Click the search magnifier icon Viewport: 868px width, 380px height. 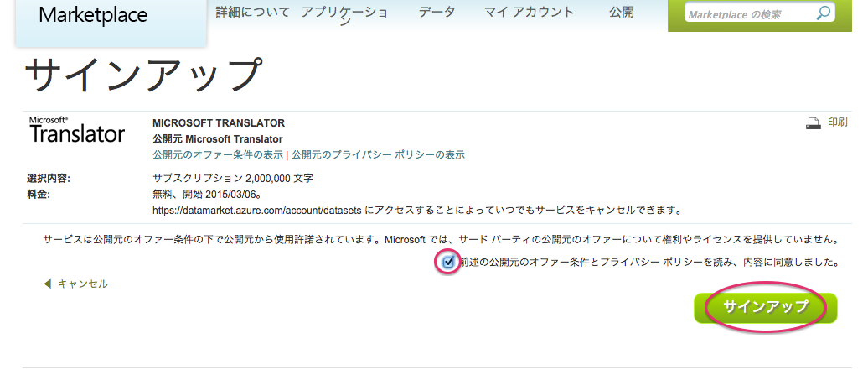tap(824, 13)
